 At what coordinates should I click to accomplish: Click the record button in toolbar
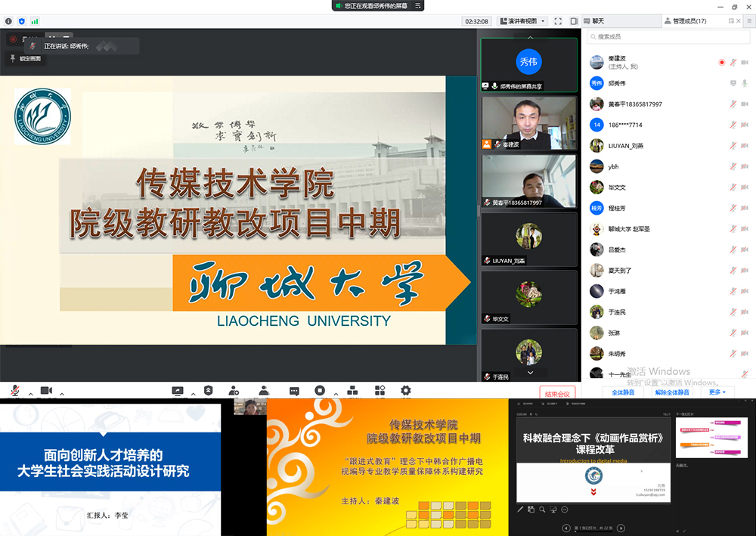coord(320,390)
